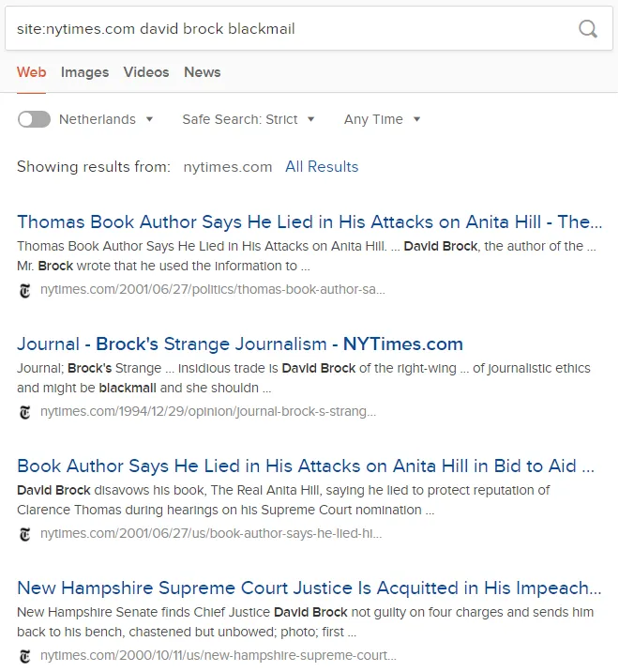Click the nytimes.com site filter text
The height and width of the screenshot is (672, 619).
[228, 166]
